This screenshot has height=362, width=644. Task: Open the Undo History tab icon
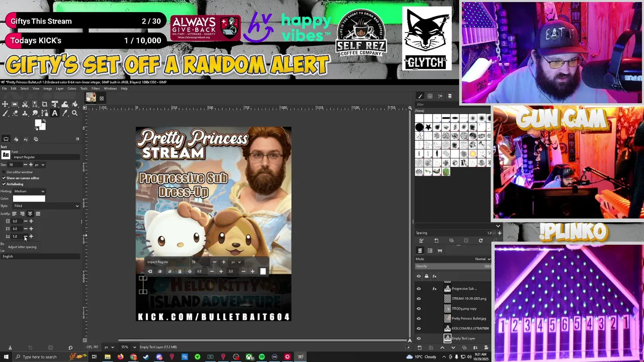pyautogui.click(x=26, y=139)
